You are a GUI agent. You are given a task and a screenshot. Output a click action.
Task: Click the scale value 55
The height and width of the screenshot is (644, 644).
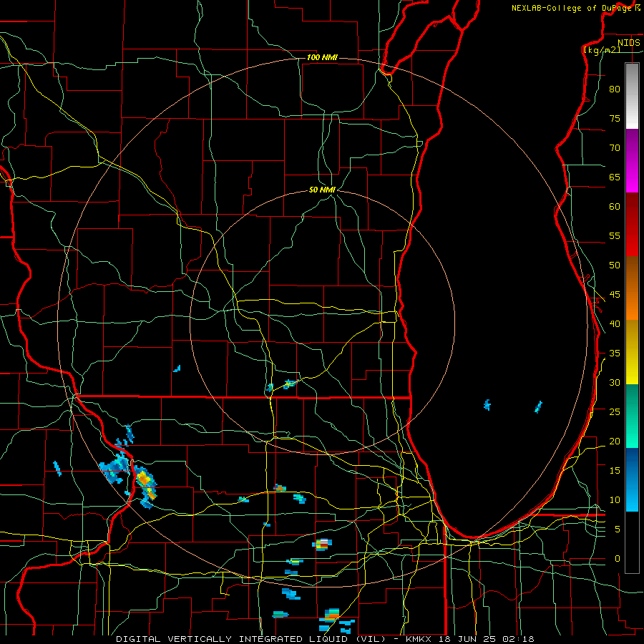tap(615, 235)
